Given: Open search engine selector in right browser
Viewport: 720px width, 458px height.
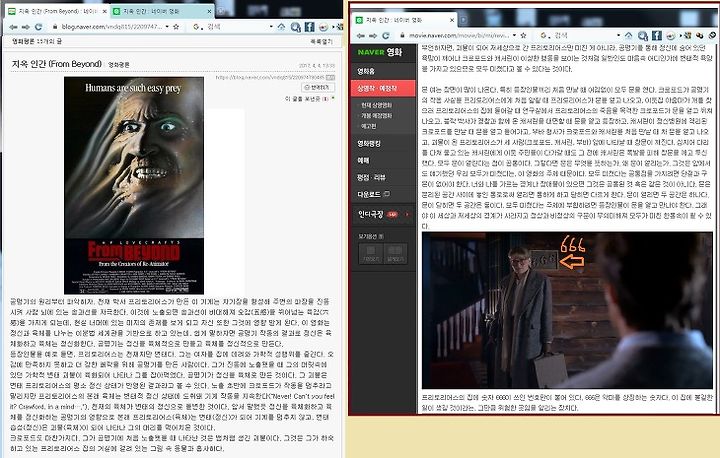Looking at the screenshot, I should pyautogui.click(x=545, y=35).
